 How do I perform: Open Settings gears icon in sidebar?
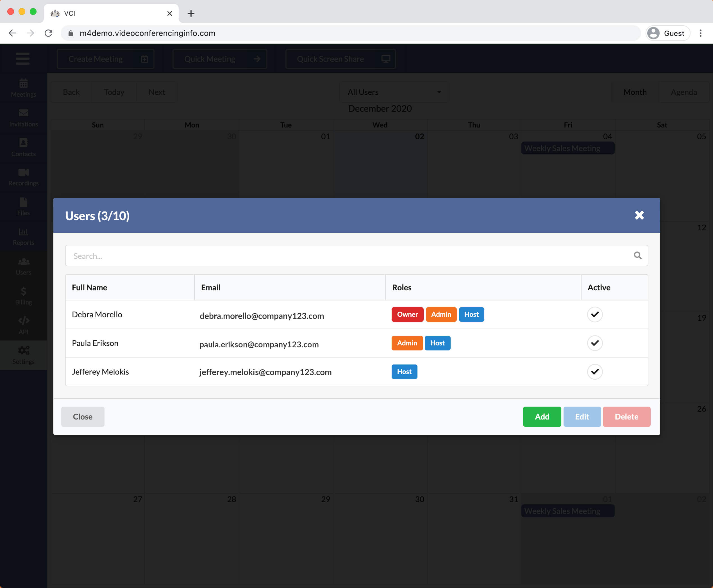point(23,350)
